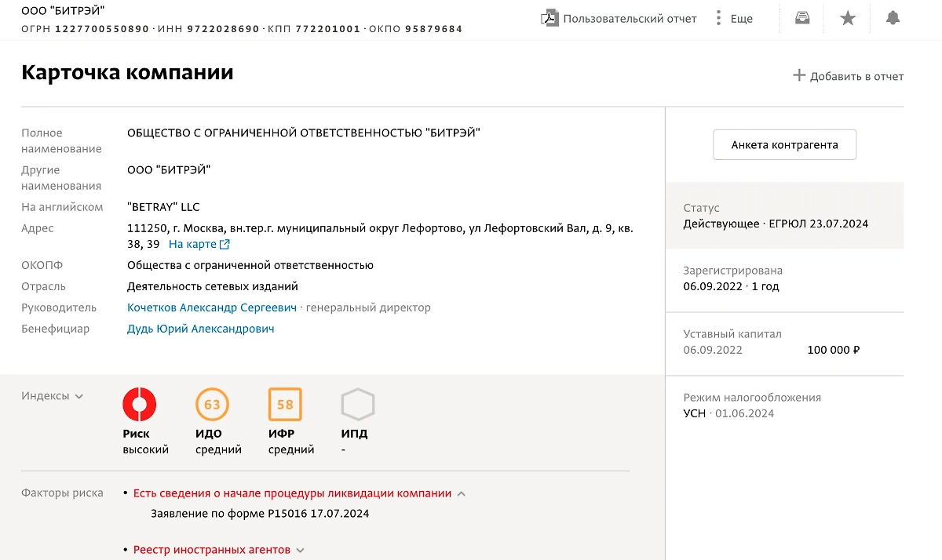Open the Пользовательский отчет PDF icon

(x=549, y=17)
